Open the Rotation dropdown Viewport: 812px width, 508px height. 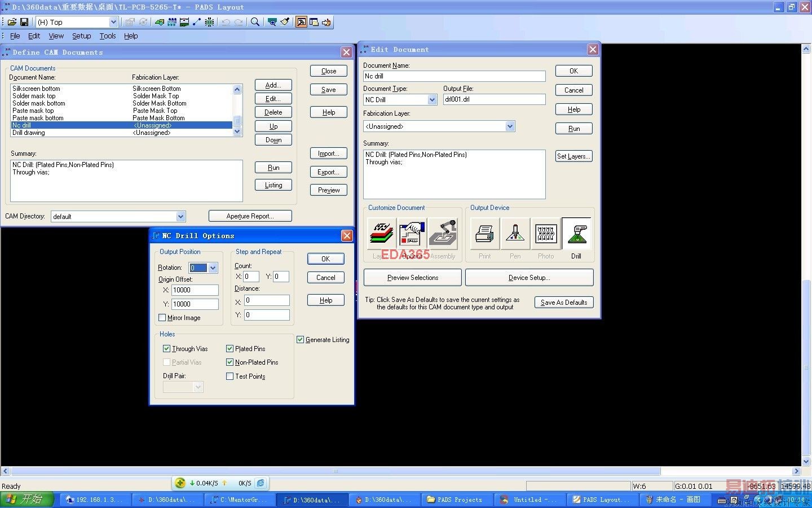pyautogui.click(x=213, y=268)
